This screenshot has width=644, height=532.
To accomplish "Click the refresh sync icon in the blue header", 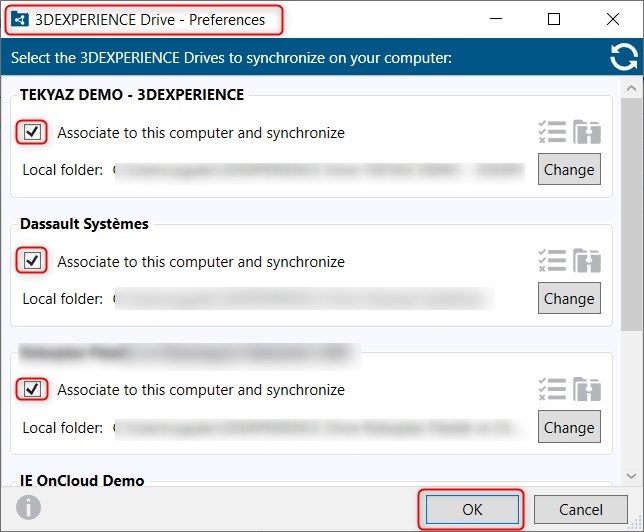I will pyautogui.click(x=623, y=57).
